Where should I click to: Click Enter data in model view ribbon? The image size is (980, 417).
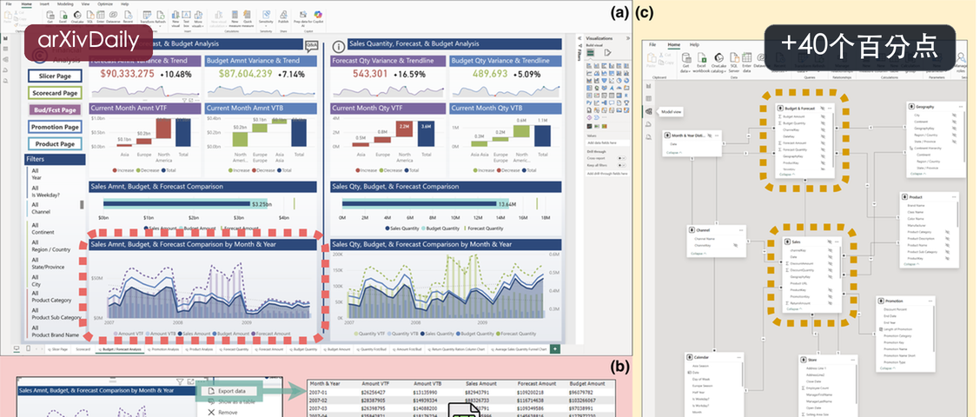[747, 63]
